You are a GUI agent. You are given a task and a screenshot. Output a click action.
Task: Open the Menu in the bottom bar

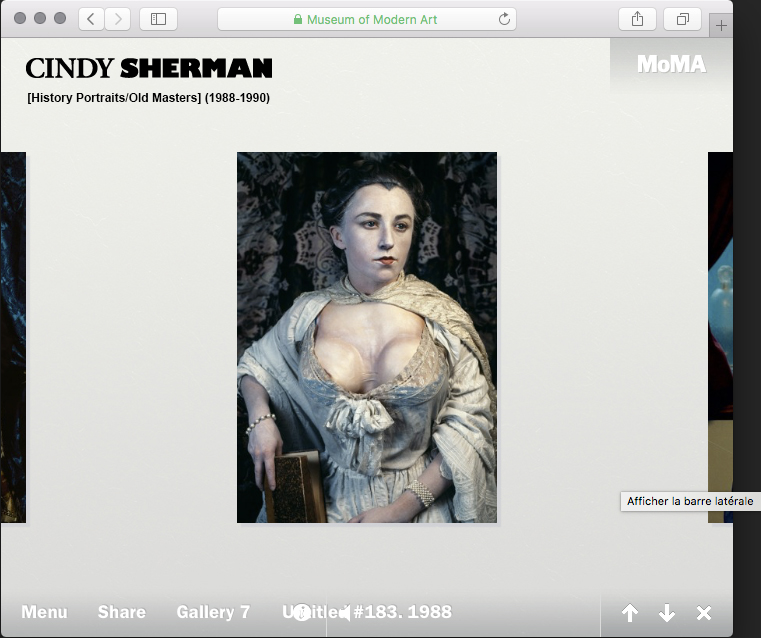pyautogui.click(x=44, y=612)
